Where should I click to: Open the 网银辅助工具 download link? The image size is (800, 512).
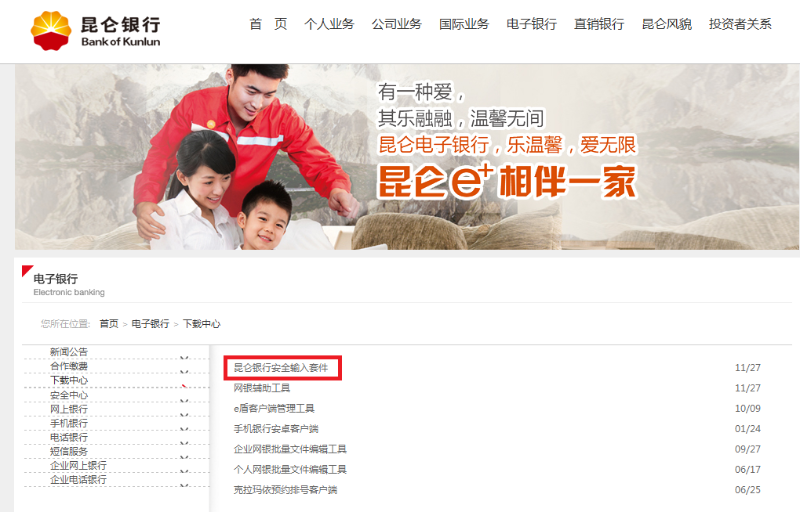coord(262,388)
